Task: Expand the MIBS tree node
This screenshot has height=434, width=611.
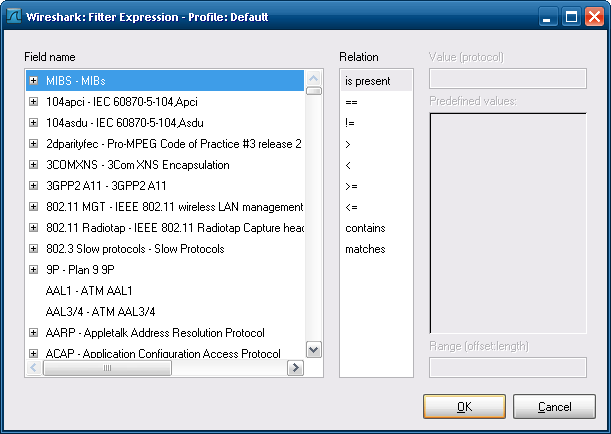Action: (x=34, y=81)
